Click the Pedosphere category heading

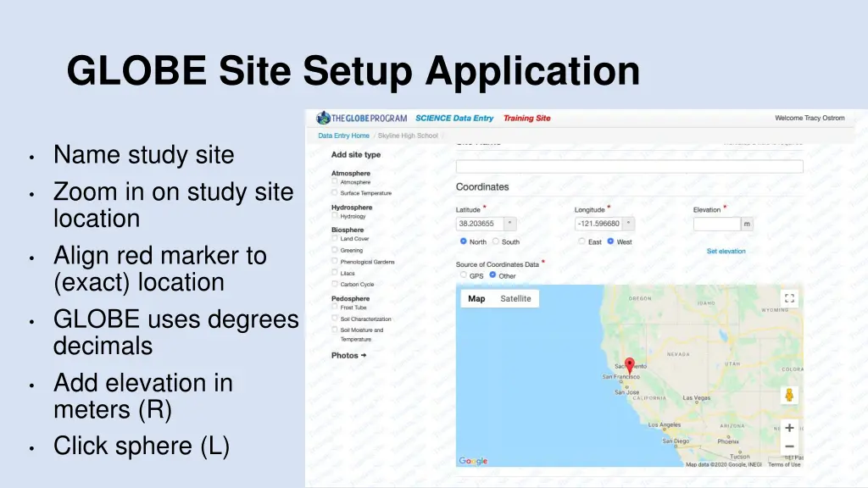tap(350, 298)
